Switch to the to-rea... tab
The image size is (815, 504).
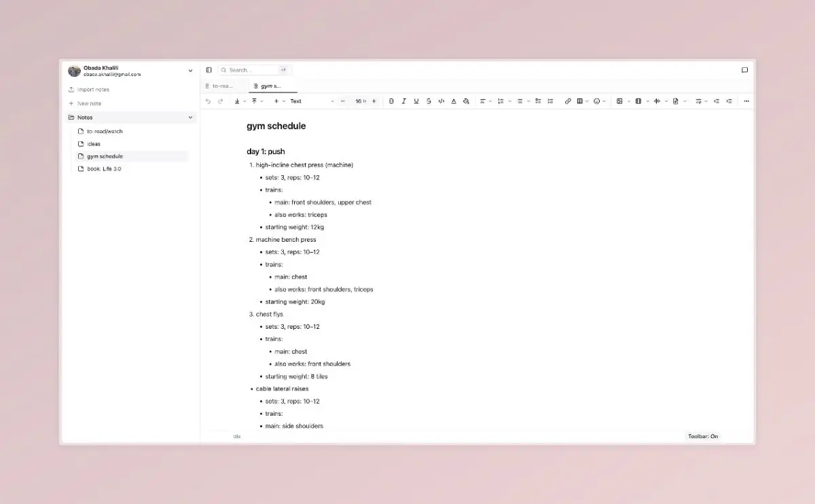point(222,86)
